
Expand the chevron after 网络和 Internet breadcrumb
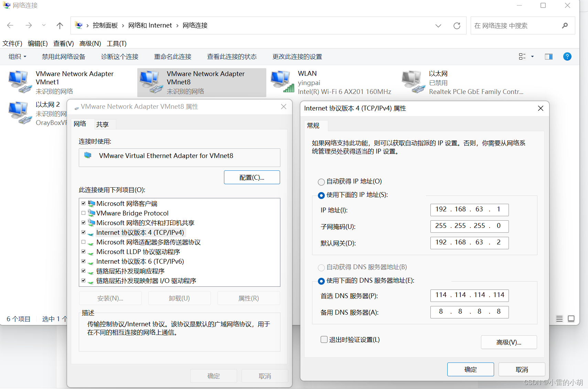(177, 25)
